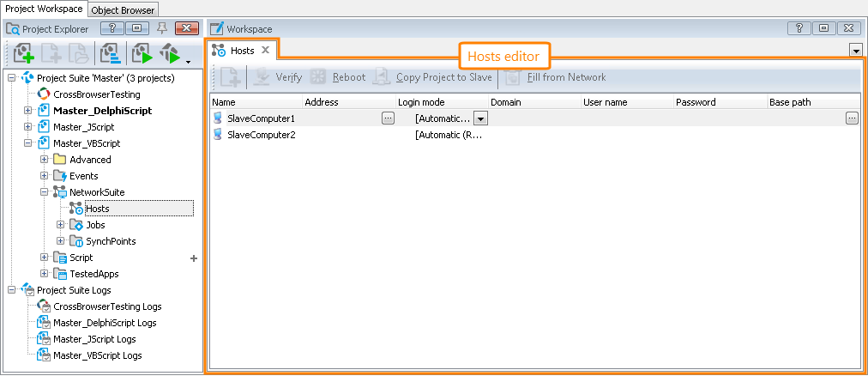Click the grayed add existing item toolbar icon
This screenshot has width=868, height=376.
pos(78,54)
